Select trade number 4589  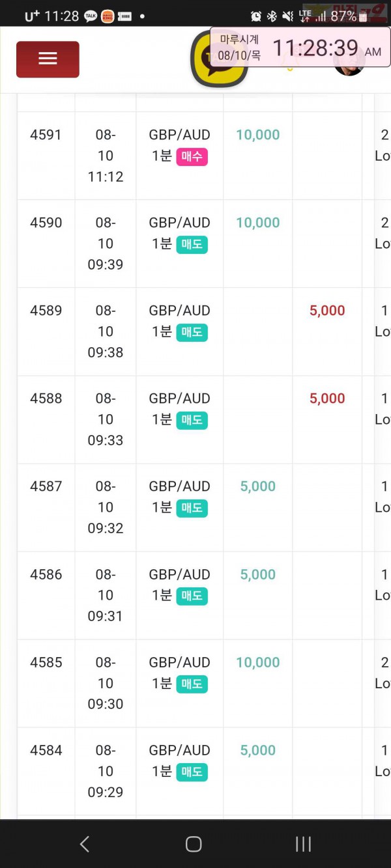[x=46, y=311]
